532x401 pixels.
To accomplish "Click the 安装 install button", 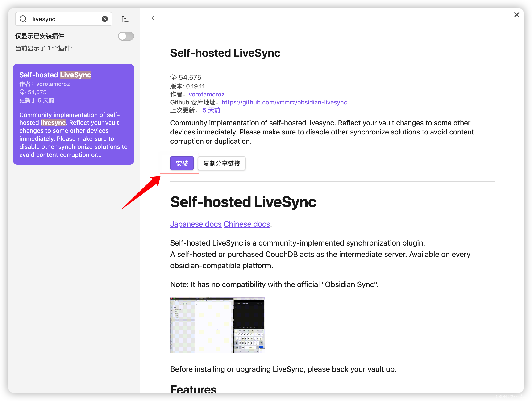I will (x=182, y=163).
